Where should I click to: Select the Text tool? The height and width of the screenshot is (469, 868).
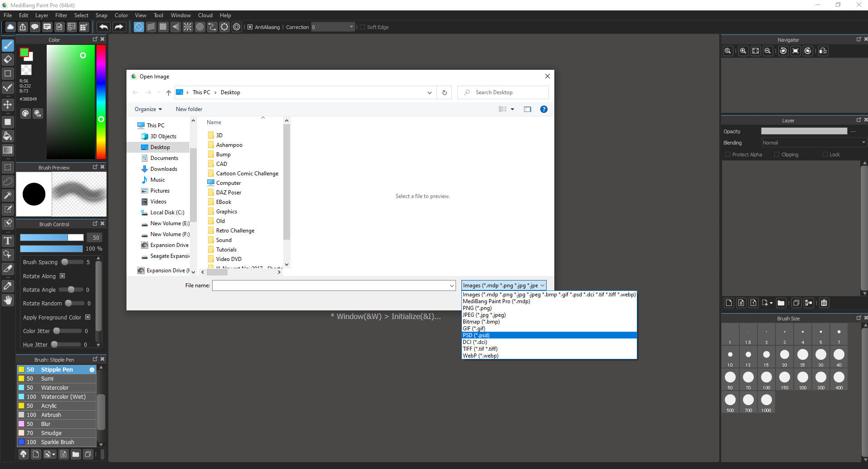(x=8, y=241)
